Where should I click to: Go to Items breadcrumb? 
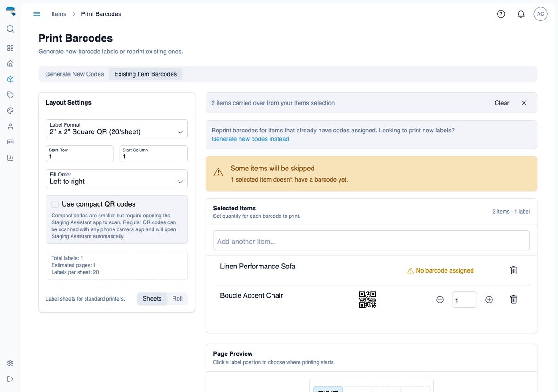point(59,14)
